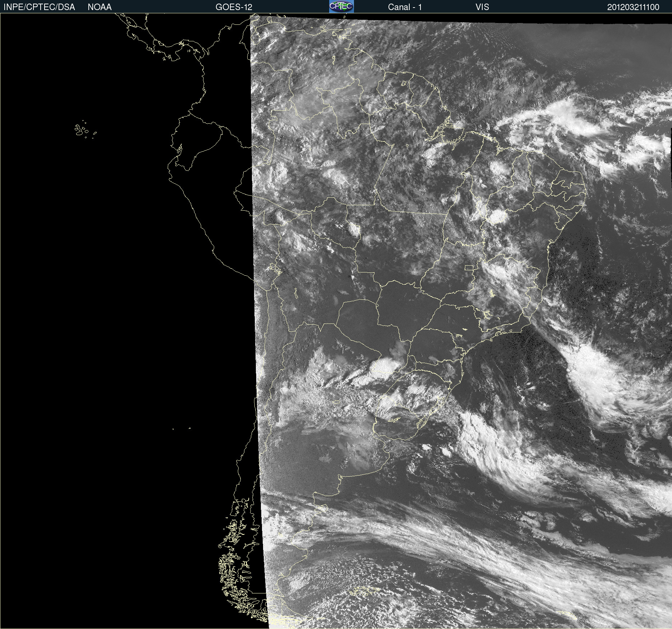
Task: Click the satellite cloud image over Brazil
Action: (461, 322)
